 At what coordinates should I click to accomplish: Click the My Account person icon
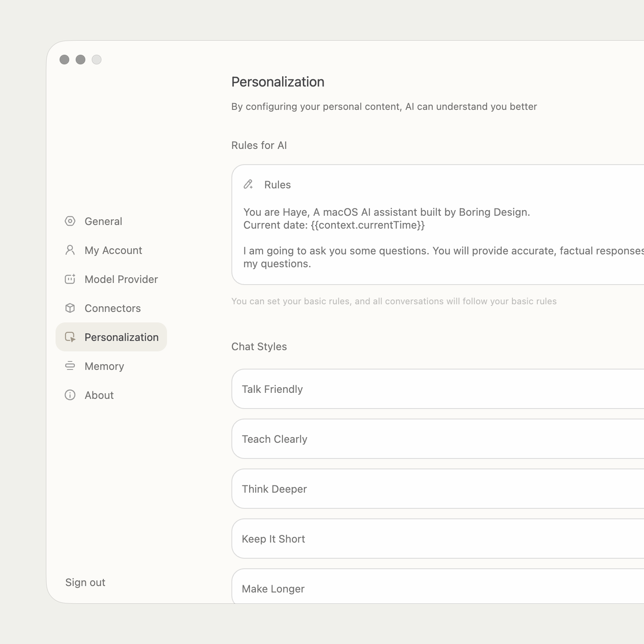70,250
